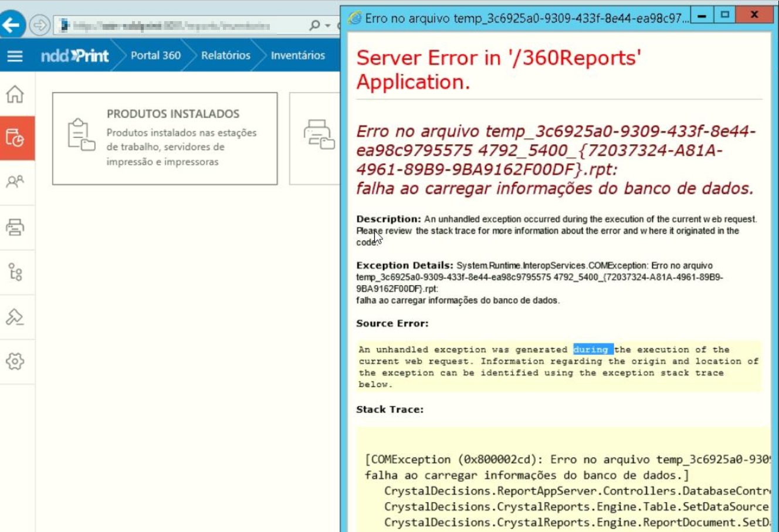The height and width of the screenshot is (532, 779).
Task: Click the hamburger menu icon
Action: [x=15, y=56]
